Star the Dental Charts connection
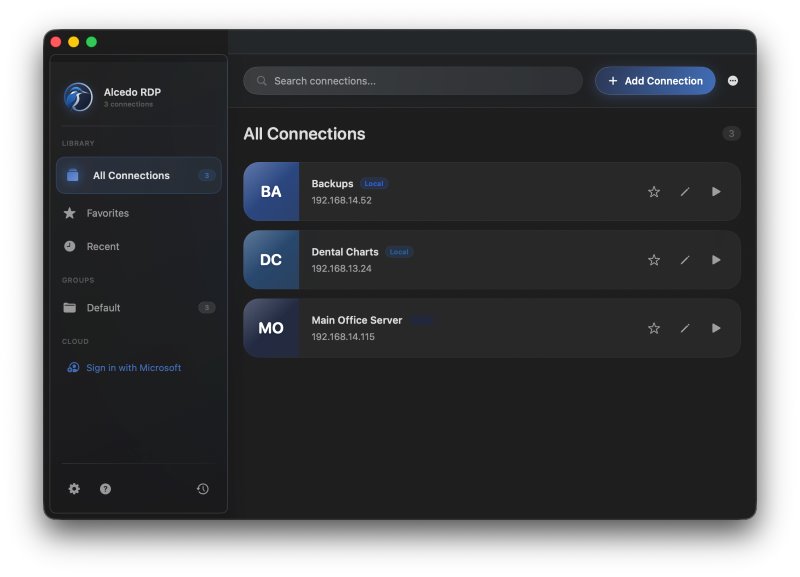Image resolution: width=800 pixels, height=577 pixels. tap(654, 260)
